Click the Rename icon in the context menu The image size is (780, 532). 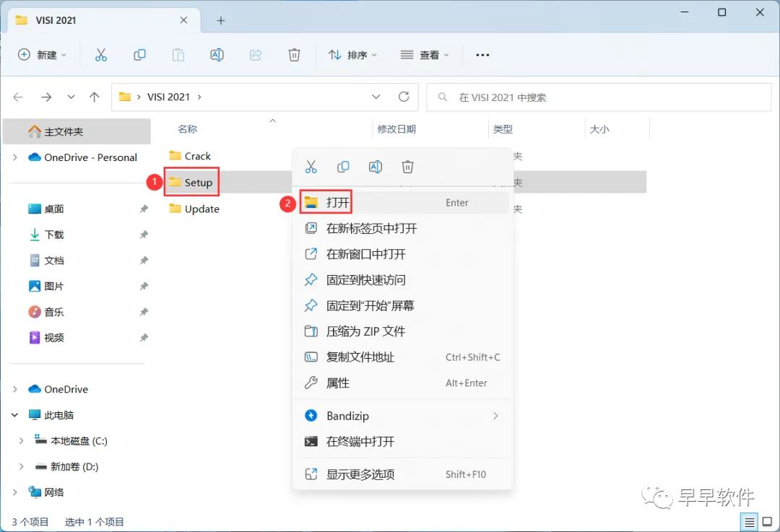pyautogui.click(x=375, y=167)
